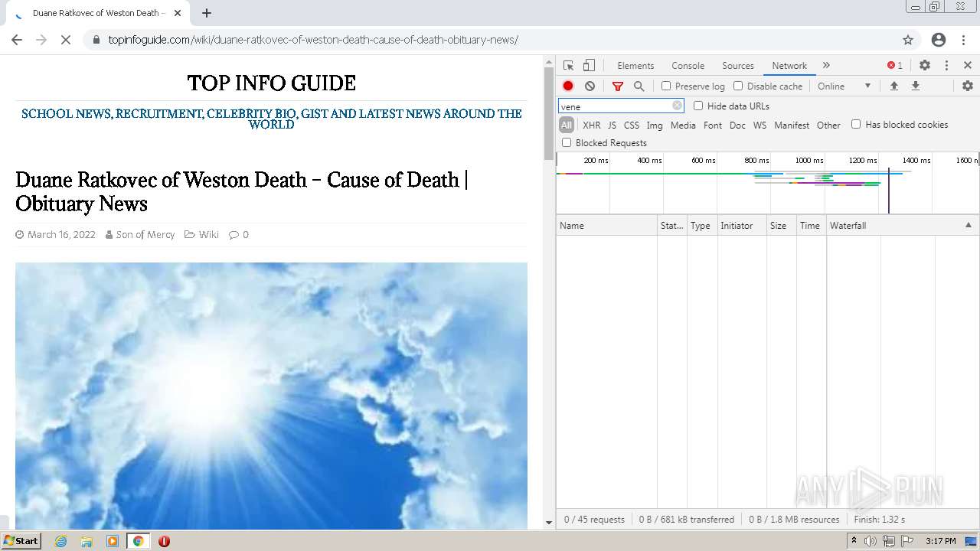980x551 pixels.
Task: Filter requests by Other
Action: coord(828,125)
